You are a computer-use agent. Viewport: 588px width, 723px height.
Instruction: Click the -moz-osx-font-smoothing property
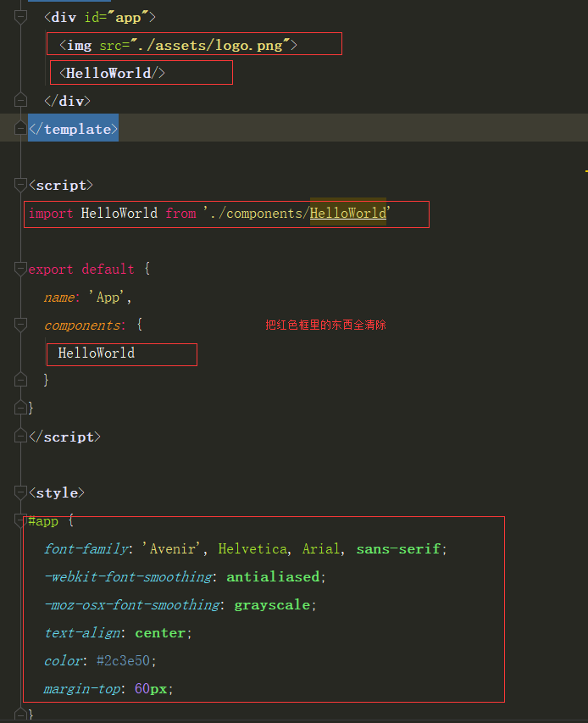[x=132, y=605]
